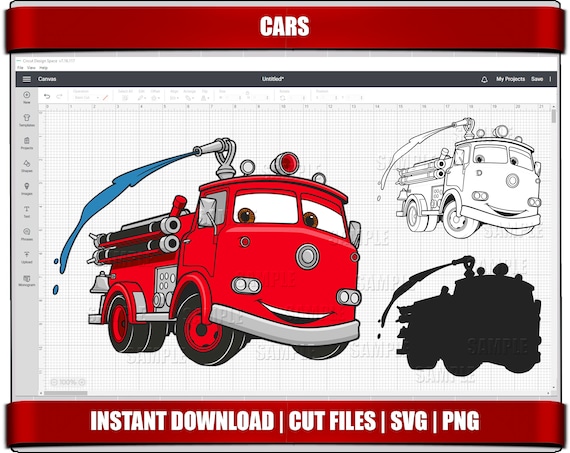The height and width of the screenshot is (453, 570).
Task: Open the View menu
Action: (31, 68)
